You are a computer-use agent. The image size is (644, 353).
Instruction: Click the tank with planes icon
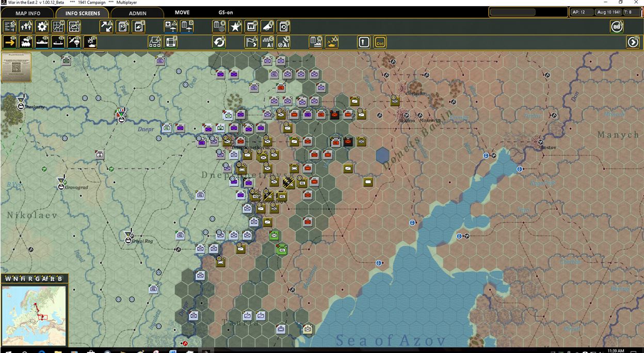click(x=332, y=42)
